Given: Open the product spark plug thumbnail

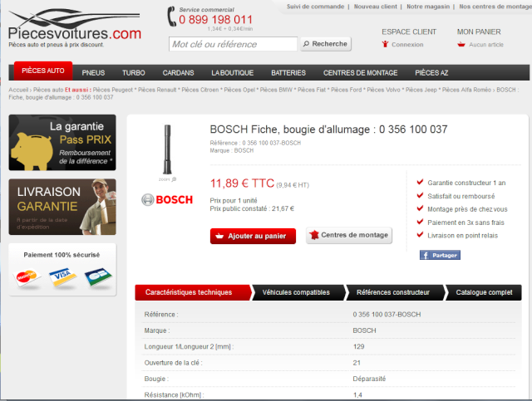Looking at the screenshot, I should coord(168,149).
